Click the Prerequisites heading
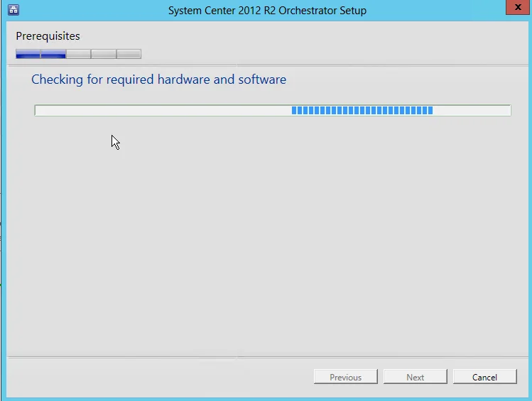Image resolution: width=532 pixels, height=401 pixels. point(48,36)
